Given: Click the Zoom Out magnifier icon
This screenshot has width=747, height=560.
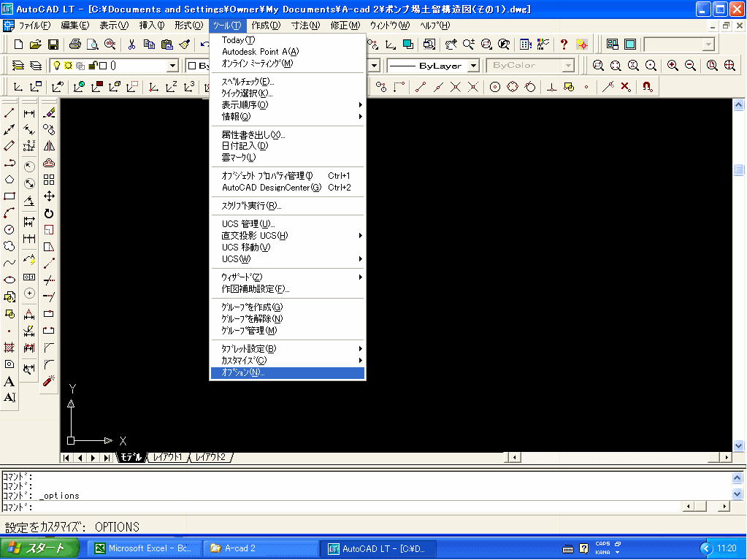Looking at the screenshot, I should click(690, 65).
